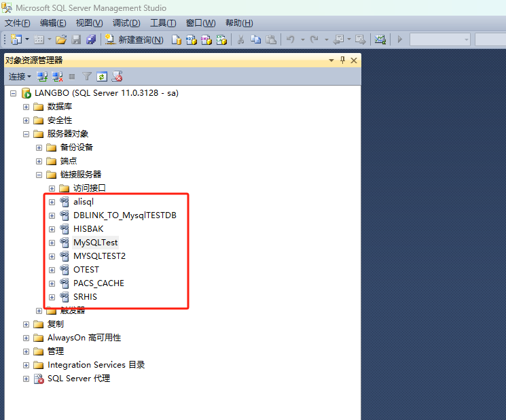This screenshot has width=506, height=420.
Task: Open the 调试(D) menu
Action: (x=126, y=23)
